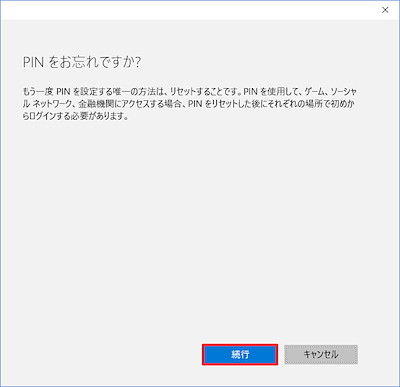This screenshot has width=400, height=387.
Task: Dismiss the dialog using the gray cancel button
Action: [321, 354]
